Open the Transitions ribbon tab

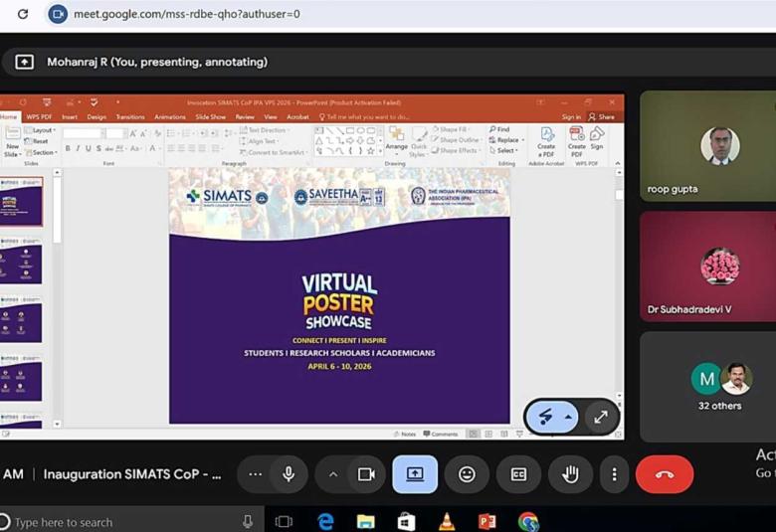(129, 116)
